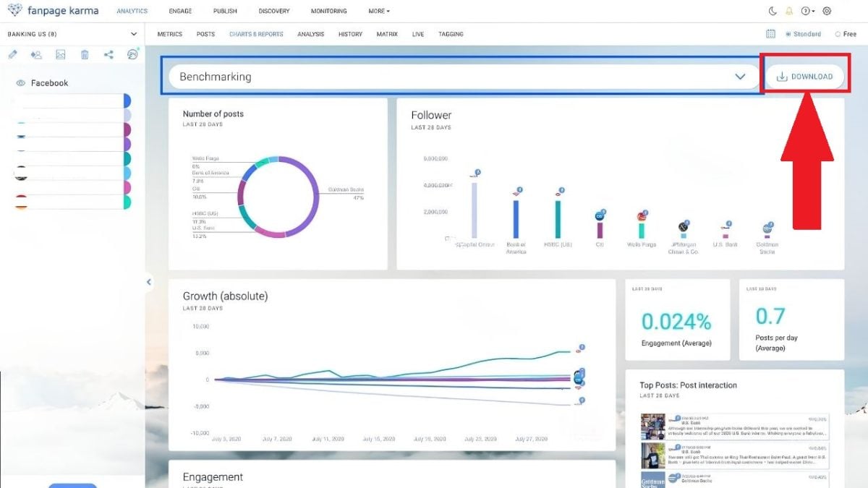868x488 pixels.
Task: Click the Bank of America follower bar
Action: 516,219
